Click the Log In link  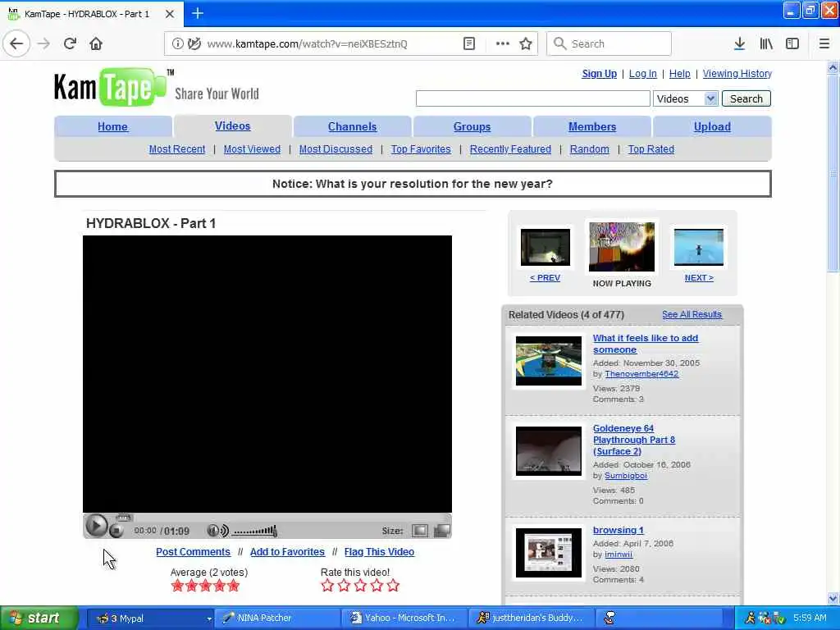tap(642, 74)
